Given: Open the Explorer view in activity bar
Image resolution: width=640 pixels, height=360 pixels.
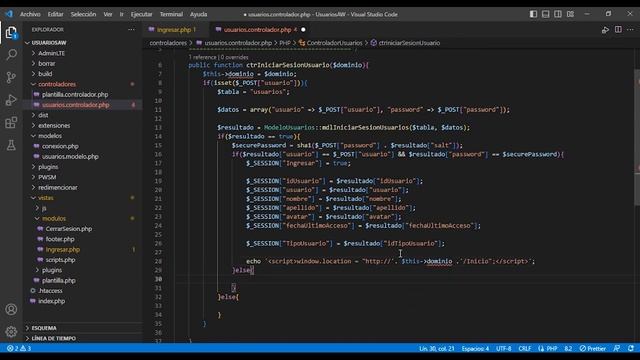Looking at the screenshot, I should click(11, 32).
